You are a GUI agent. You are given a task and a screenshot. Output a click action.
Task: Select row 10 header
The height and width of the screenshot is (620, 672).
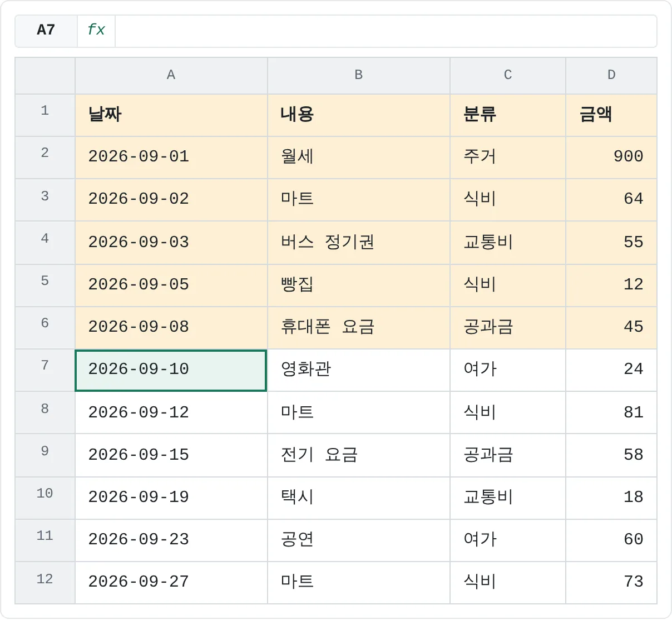click(x=45, y=498)
